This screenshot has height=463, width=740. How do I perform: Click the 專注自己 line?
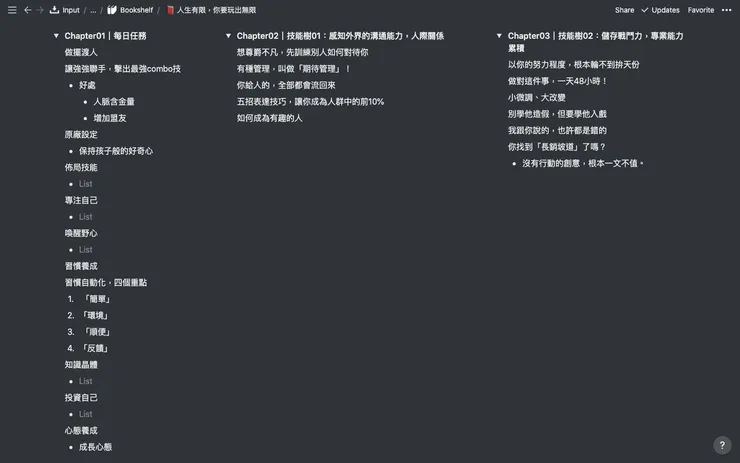[x=81, y=201]
